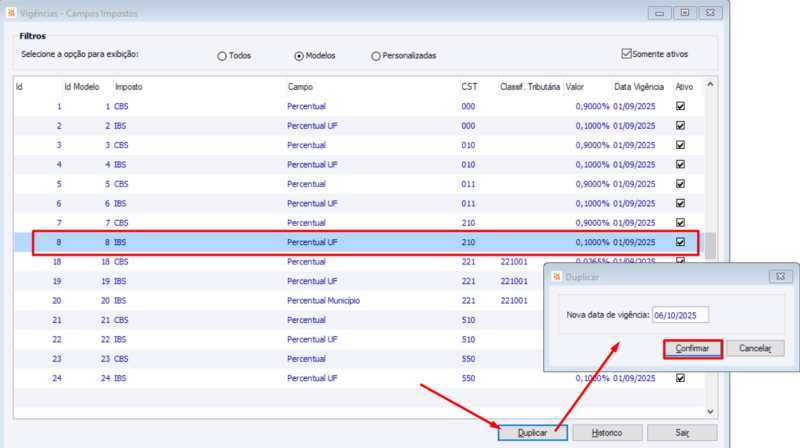Click the Nova data de vigência field
This screenshot has width=800, height=448.
point(680,315)
